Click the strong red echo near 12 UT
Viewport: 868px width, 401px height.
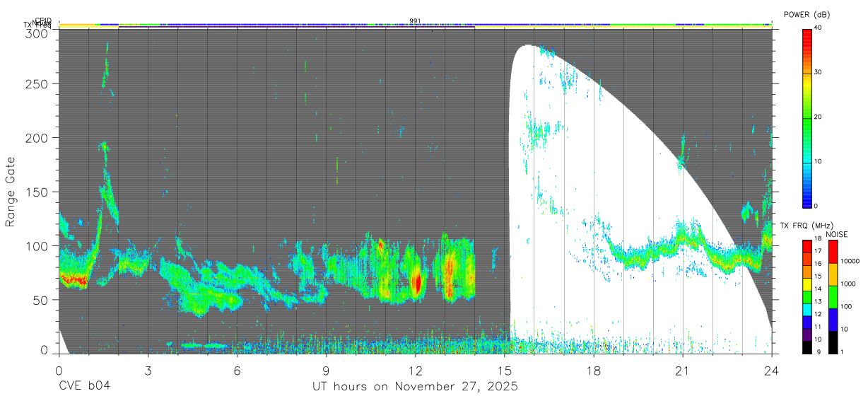coord(417,282)
